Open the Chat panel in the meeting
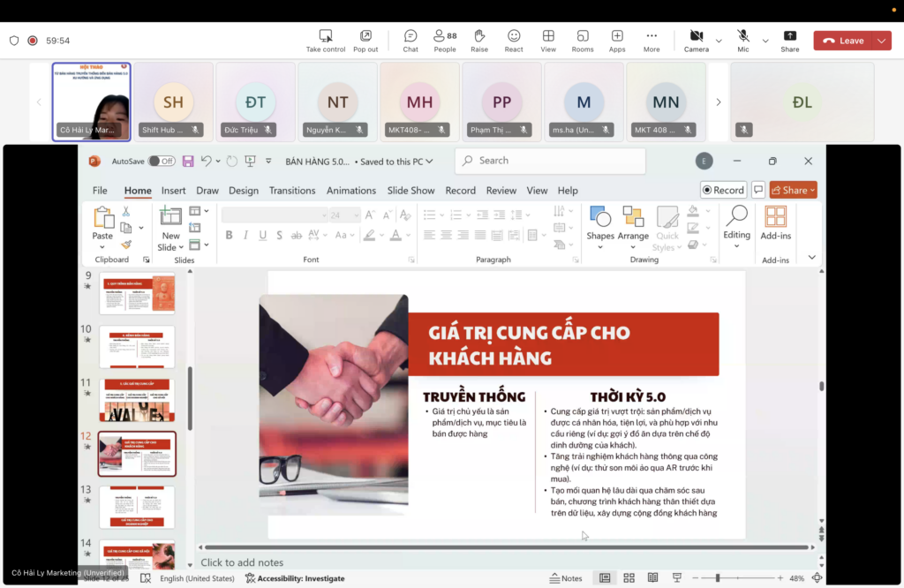The width and height of the screenshot is (904, 588). click(411, 40)
